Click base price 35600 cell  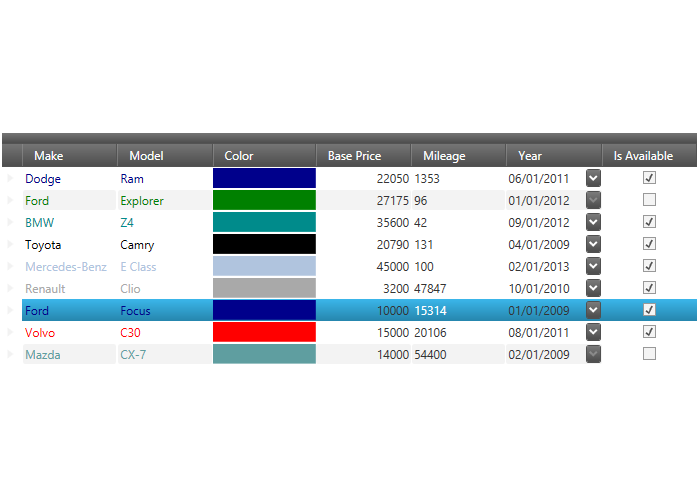pyautogui.click(x=363, y=222)
